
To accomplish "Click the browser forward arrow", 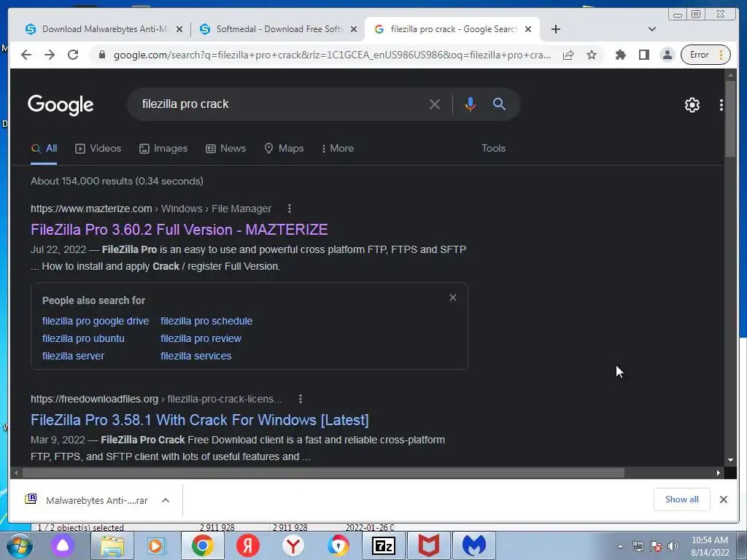I will 50,55.
